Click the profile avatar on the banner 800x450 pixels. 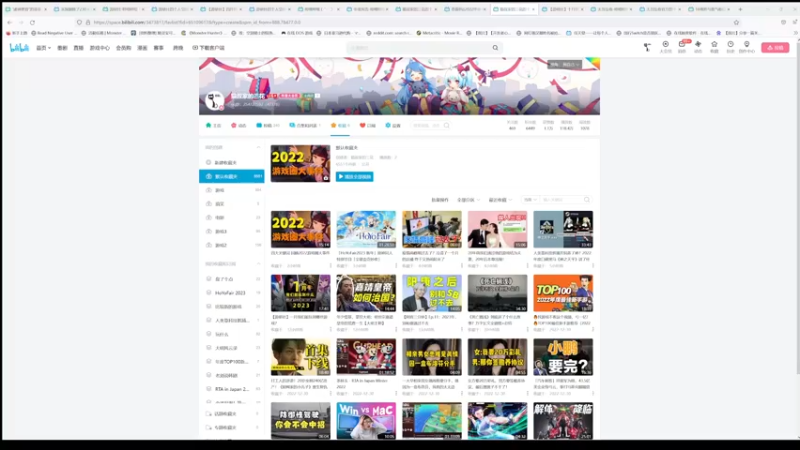point(214,100)
